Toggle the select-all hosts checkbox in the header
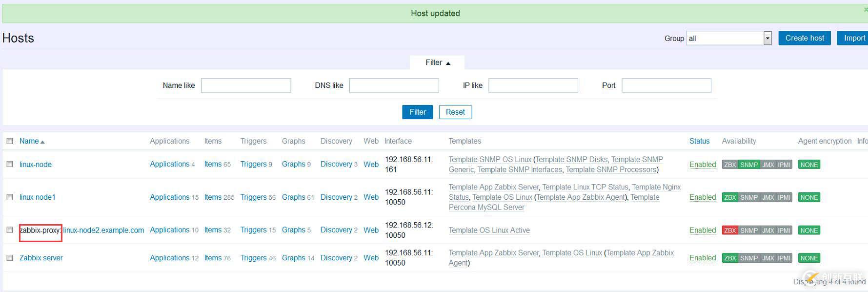The height and width of the screenshot is (292, 868). coord(10,141)
